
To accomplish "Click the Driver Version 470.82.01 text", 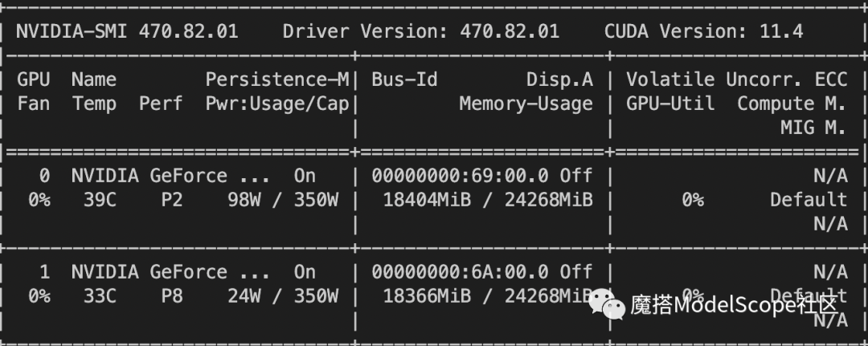I will [x=421, y=31].
